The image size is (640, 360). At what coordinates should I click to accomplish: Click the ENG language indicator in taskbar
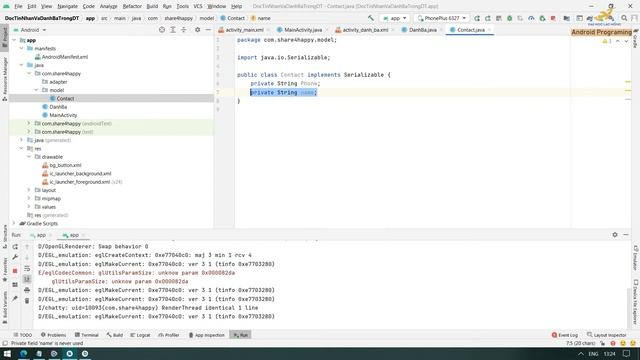593,353
